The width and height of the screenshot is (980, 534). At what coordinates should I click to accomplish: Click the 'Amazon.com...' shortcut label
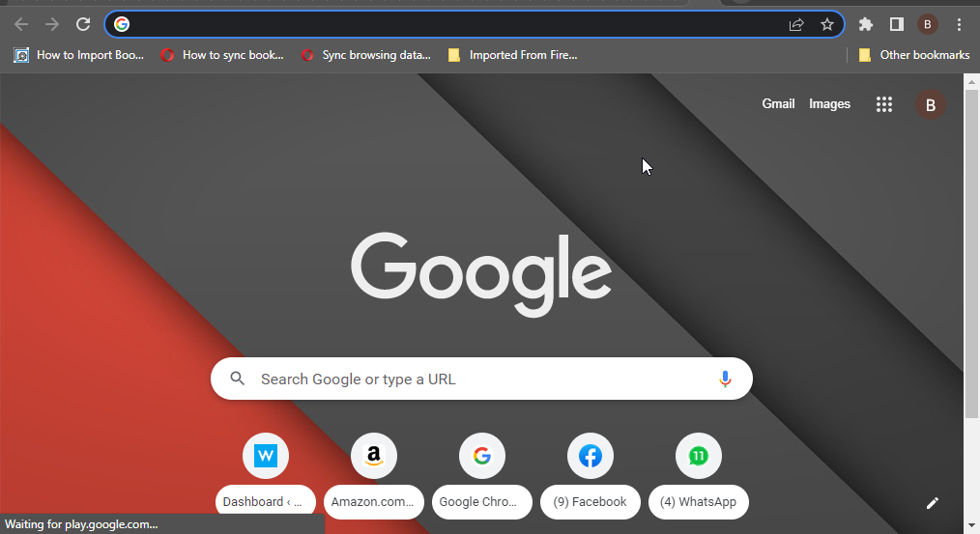[x=374, y=501]
